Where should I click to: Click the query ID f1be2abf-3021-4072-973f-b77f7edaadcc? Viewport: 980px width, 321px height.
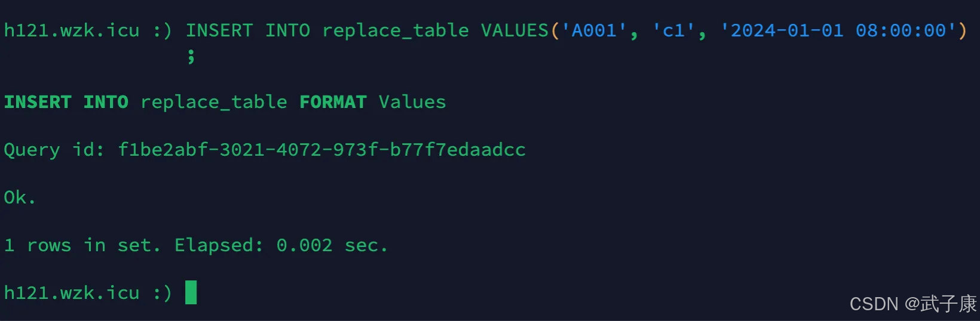(321, 150)
